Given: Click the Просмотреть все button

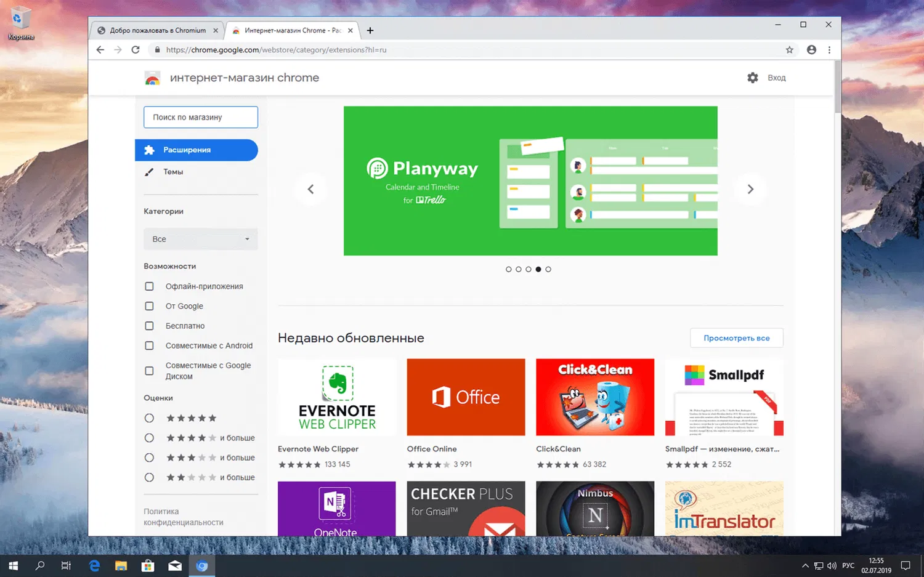Looking at the screenshot, I should tap(737, 338).
